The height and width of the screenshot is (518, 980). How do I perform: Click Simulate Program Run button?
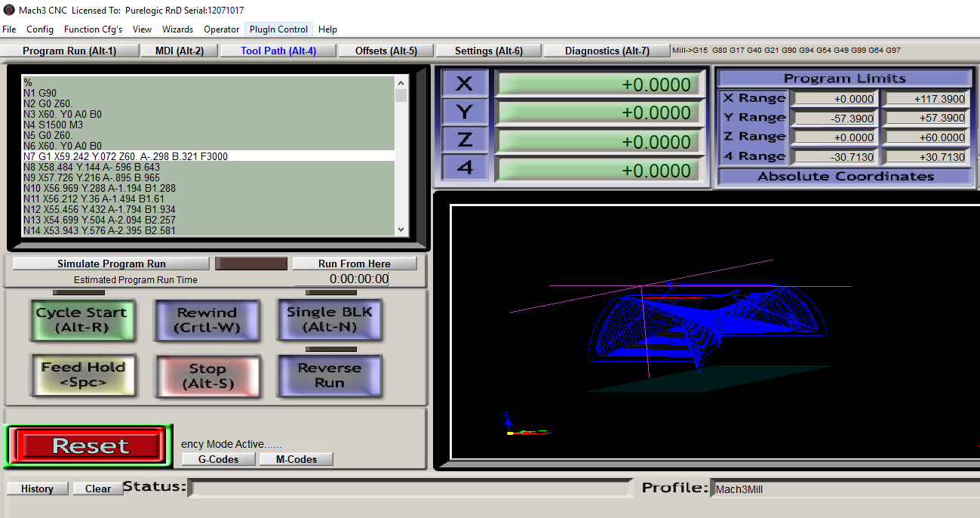(111, 264)
